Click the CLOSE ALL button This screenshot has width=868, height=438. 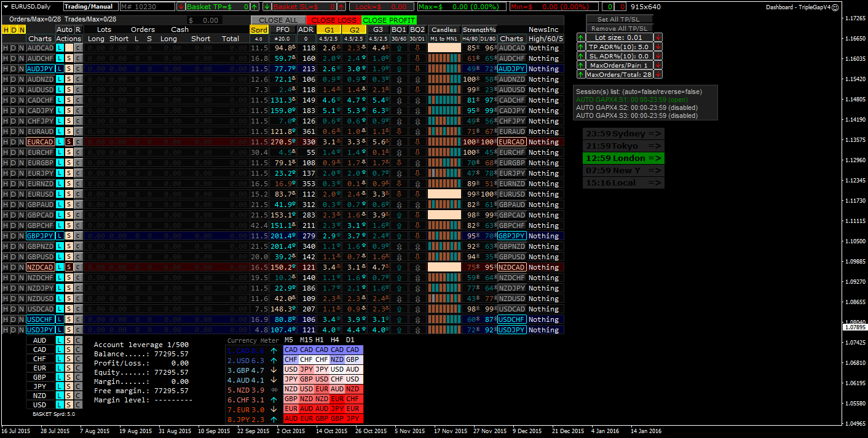(x=278, y=20)
